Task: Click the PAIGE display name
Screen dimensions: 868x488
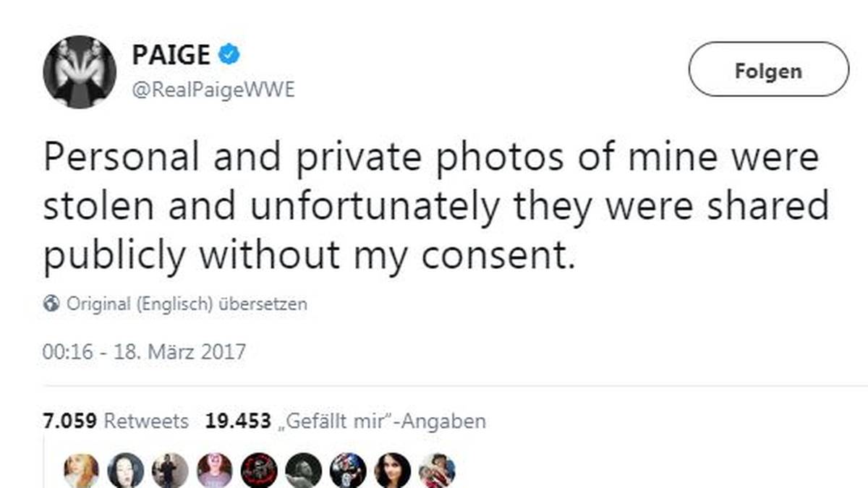Action: 173,53
